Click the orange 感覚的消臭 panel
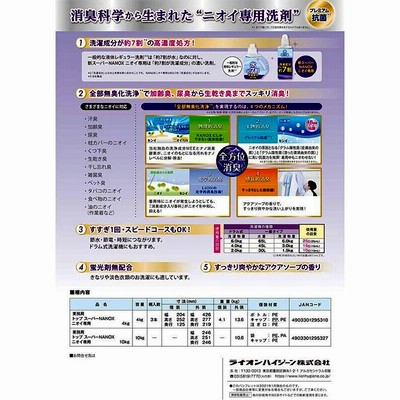The image size is (400, 400). tap(257, 182)
